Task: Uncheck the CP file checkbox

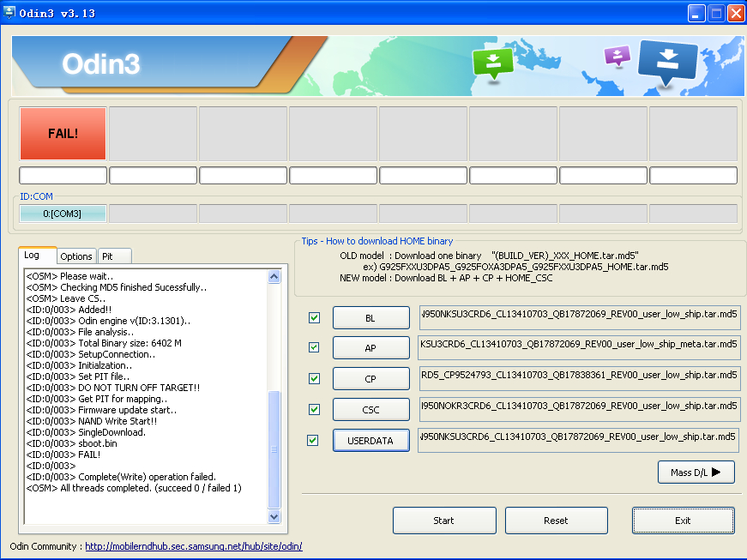Action: pyautogui.click(x=314, y=378)
